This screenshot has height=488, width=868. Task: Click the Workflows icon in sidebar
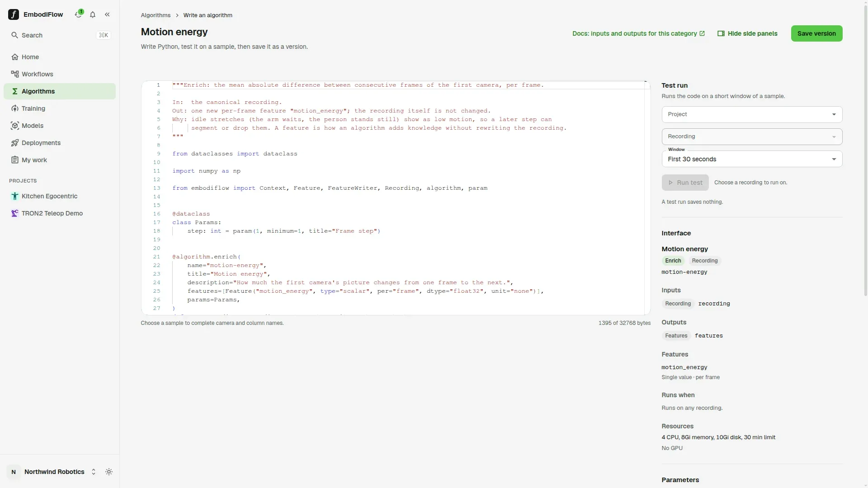(15, 74)
